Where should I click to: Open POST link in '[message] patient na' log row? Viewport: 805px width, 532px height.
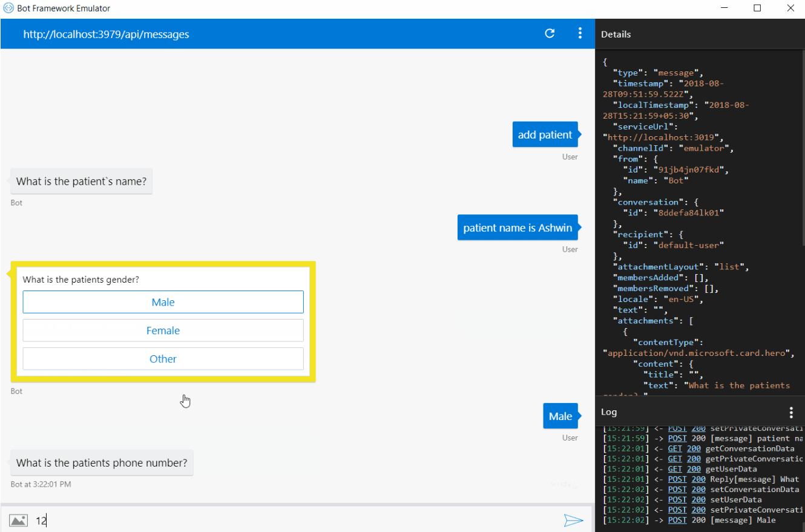click(677, 438)
